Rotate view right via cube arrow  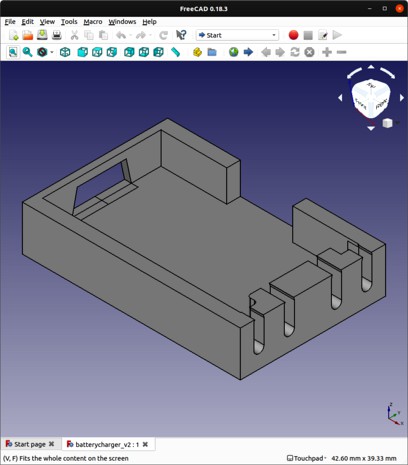(x=402, y=98)
